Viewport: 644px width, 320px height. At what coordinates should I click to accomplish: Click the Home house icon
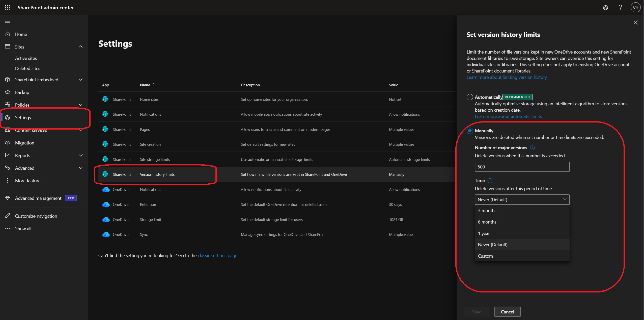click(x=8, y=34)
